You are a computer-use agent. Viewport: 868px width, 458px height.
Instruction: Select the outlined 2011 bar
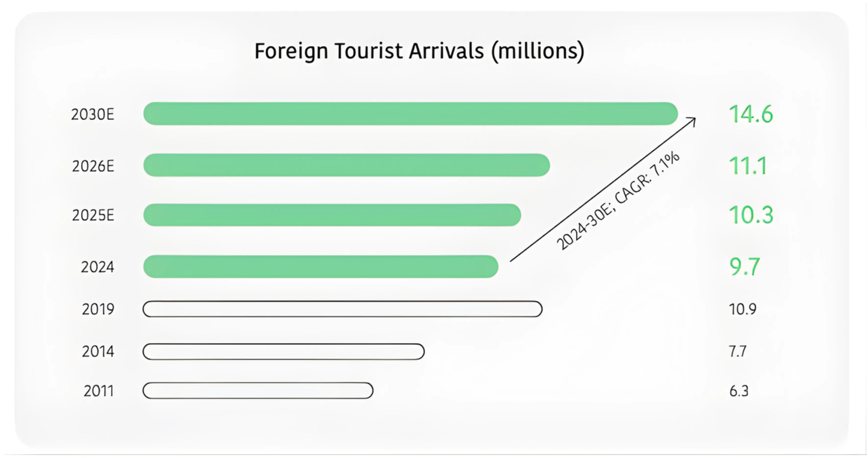coord(258,391)
